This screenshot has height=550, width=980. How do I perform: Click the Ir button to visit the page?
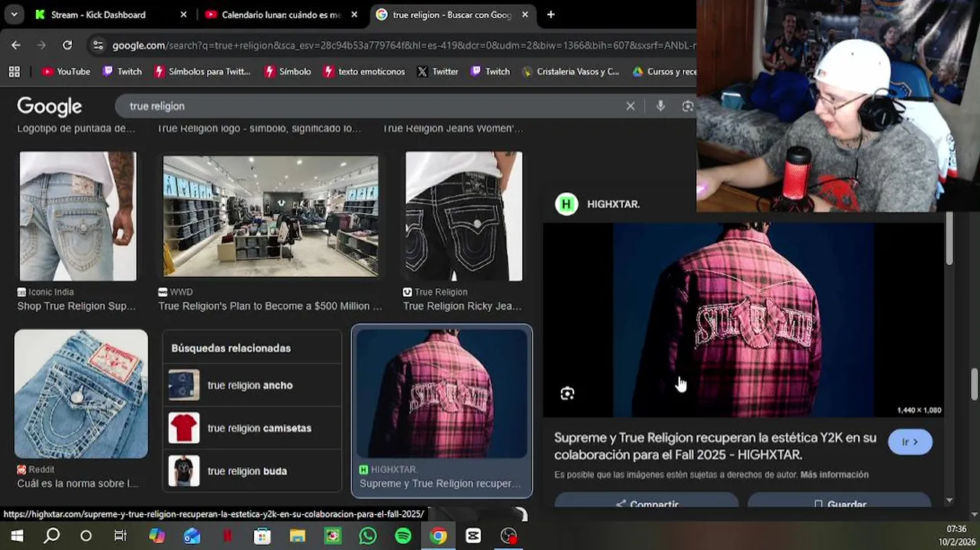tap(910, 442)
